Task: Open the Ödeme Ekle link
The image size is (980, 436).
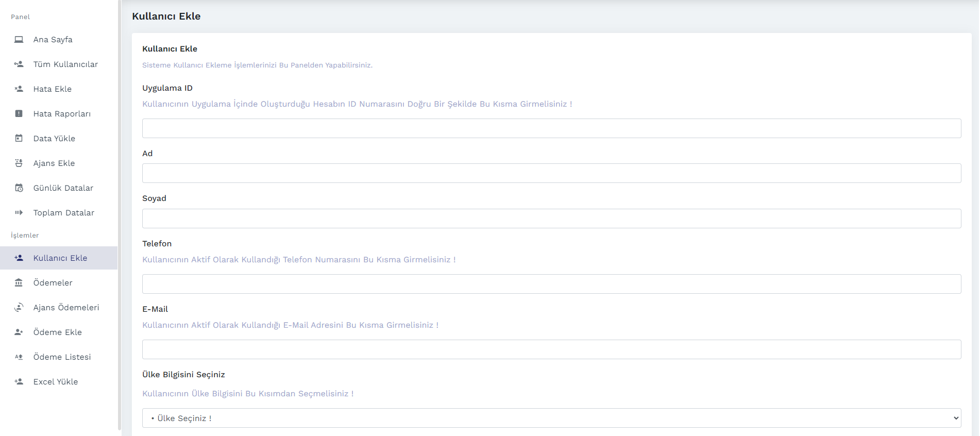Action: (x=57, y=332)
